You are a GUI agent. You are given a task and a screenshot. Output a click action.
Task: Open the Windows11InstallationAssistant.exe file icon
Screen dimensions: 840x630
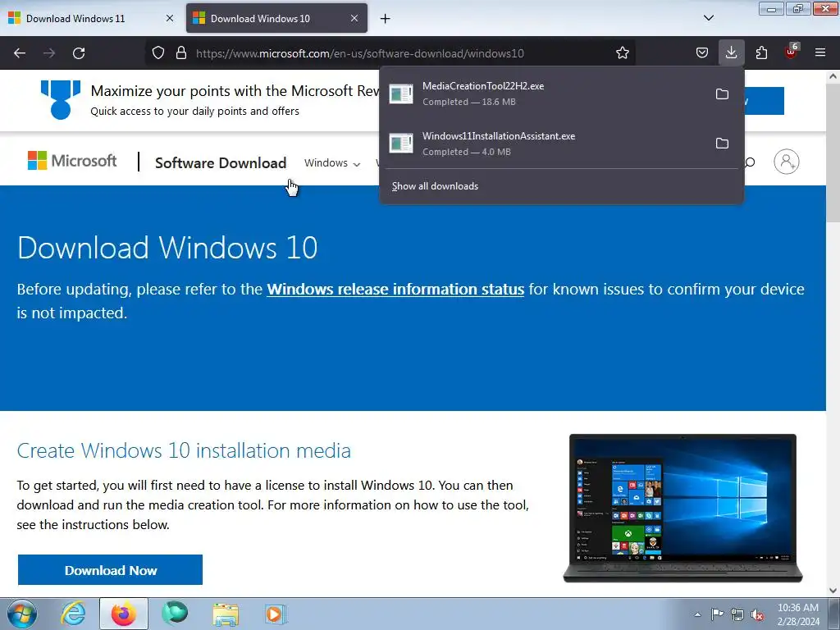tap(400, 143)
